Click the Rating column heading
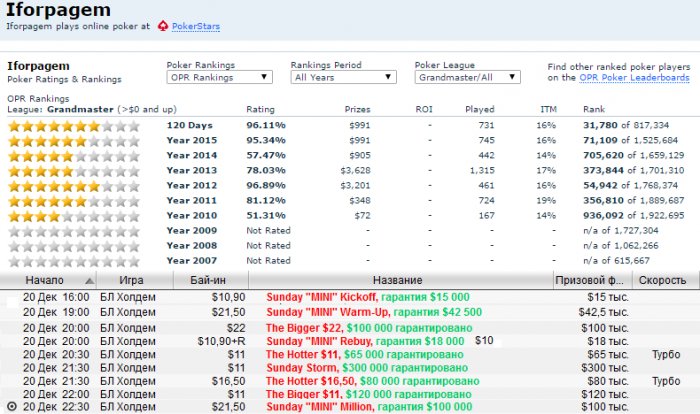Image resolution: width=700 pixels, height=414 pixels. tap(260, 109)
